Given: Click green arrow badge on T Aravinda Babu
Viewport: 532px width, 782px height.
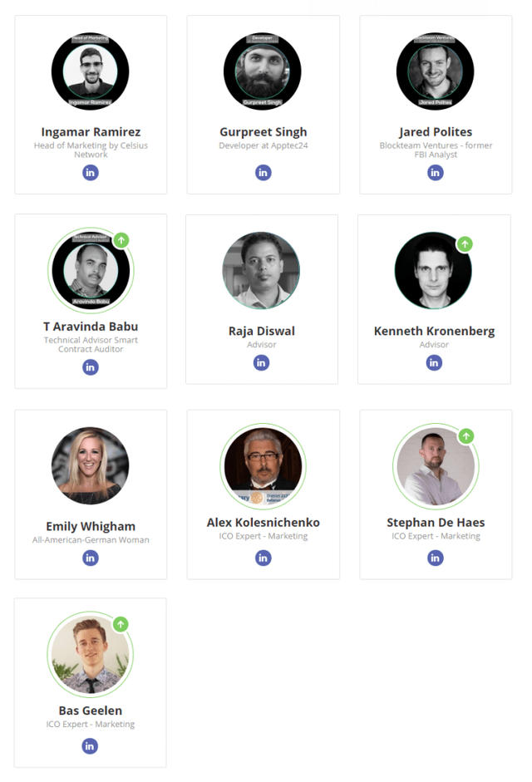Looking at the screenshot, I should pyautogui.click(x=121, y=240).
